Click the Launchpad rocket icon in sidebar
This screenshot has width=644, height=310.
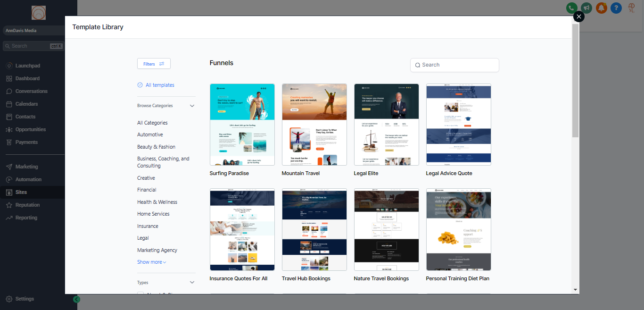click(9, 66)
